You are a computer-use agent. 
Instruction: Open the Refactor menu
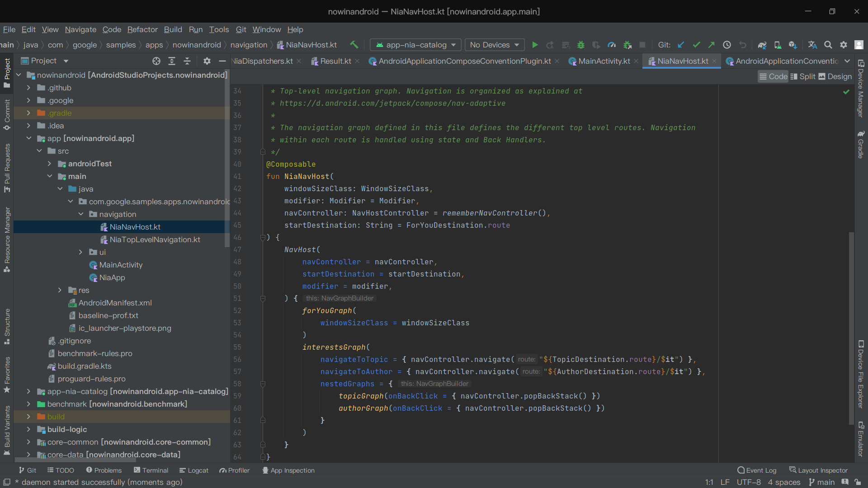coord(142,29)
